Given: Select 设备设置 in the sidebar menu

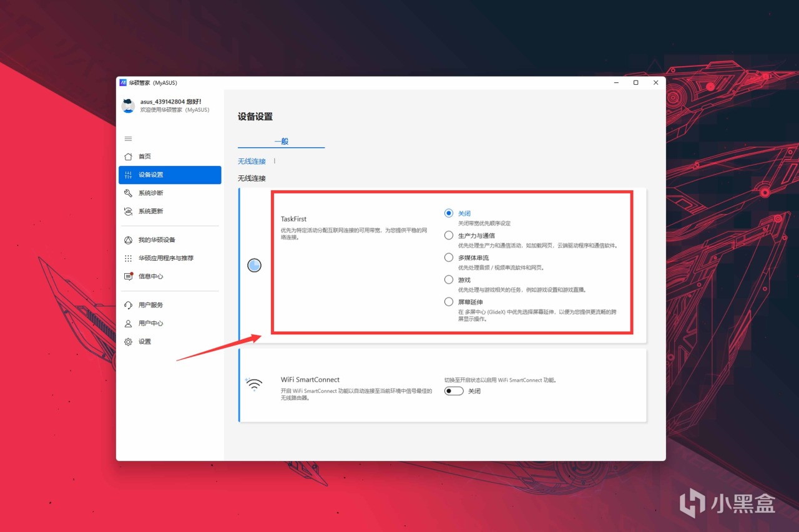Looking at the screenshot, I should [x=170, y=175].
